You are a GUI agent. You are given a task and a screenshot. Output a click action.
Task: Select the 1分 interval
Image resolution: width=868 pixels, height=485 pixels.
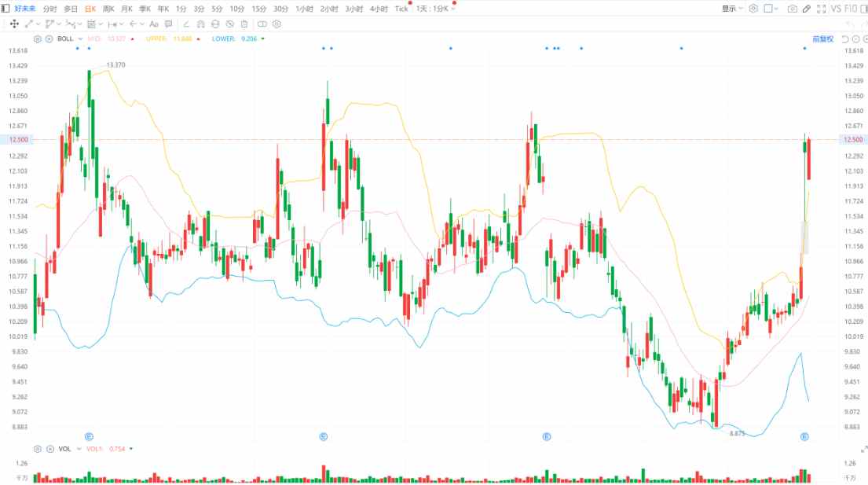tap(181, 9)
